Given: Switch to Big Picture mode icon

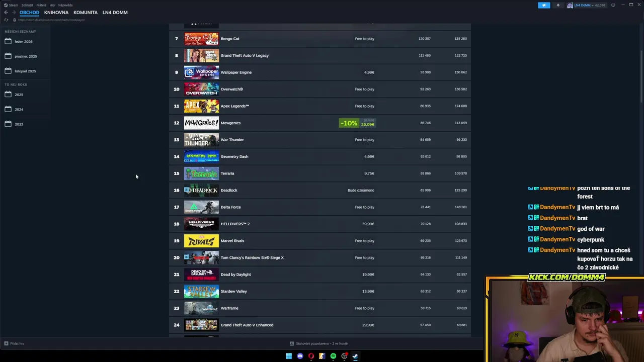Looking at the screenshot, I should pyautogui.click(x=613, y=5).
